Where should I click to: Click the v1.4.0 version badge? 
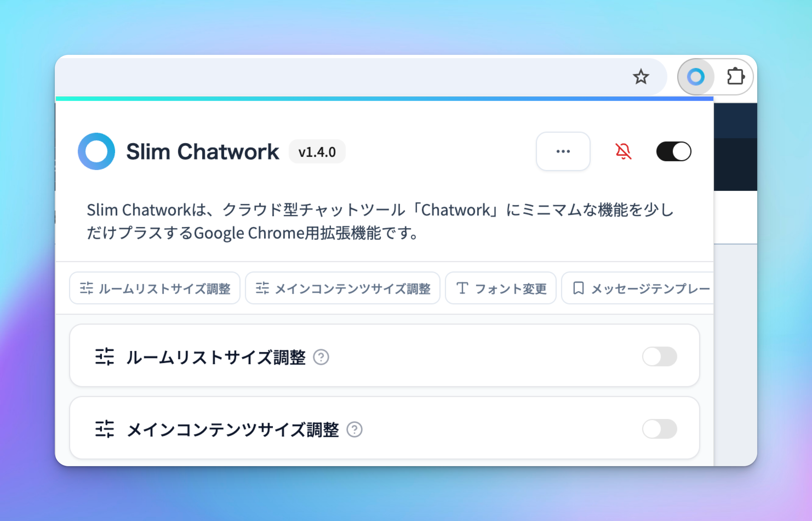317,152
